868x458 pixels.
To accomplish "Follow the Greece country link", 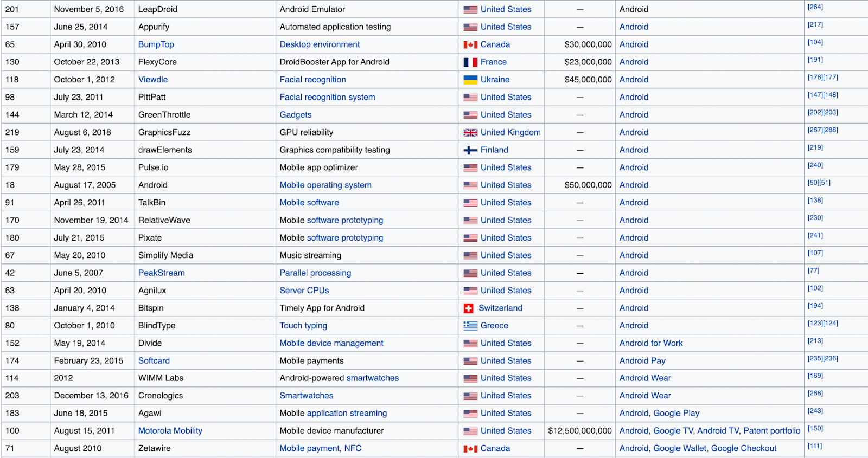I will (x=494, y=326).
